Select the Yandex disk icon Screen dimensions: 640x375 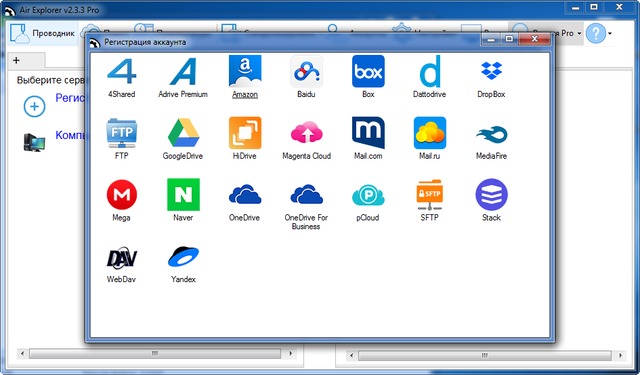(x=183, y=257)
